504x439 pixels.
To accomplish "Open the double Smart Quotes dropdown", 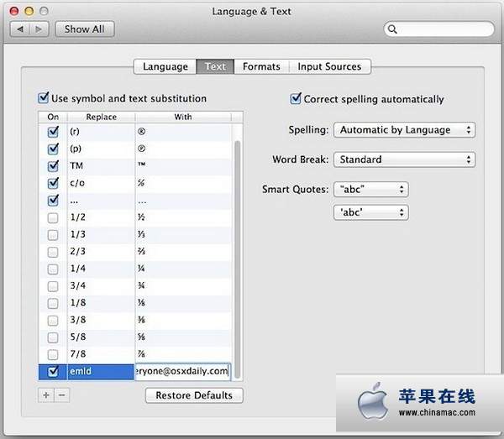I will [x=370, y=190].
